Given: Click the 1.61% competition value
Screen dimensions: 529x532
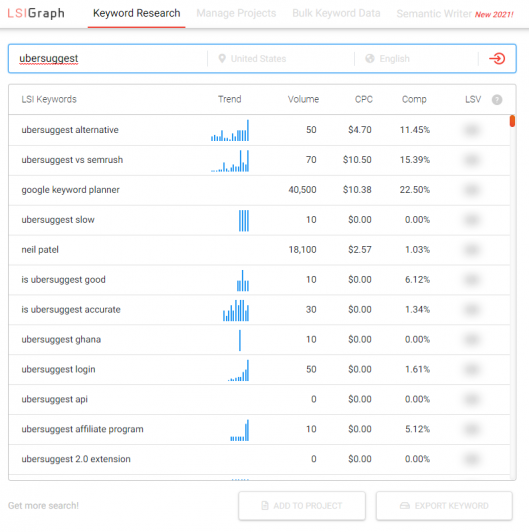Looking at the screenshot, I should [x=417, y=369].
